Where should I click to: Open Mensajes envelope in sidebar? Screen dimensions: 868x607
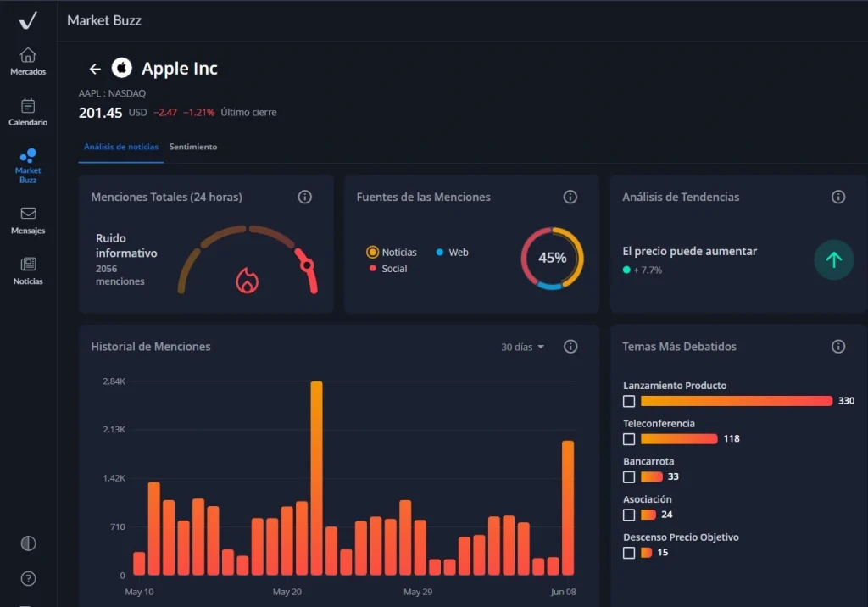tap(28, 220)
